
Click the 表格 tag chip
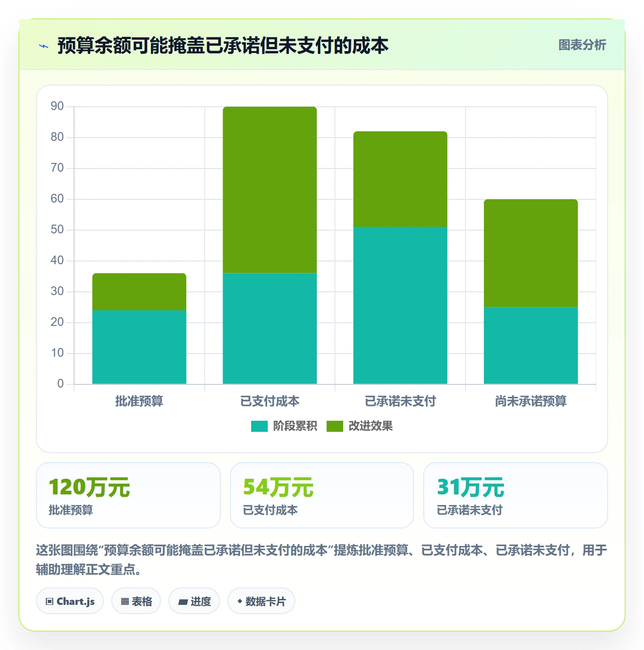coord(136,601)
